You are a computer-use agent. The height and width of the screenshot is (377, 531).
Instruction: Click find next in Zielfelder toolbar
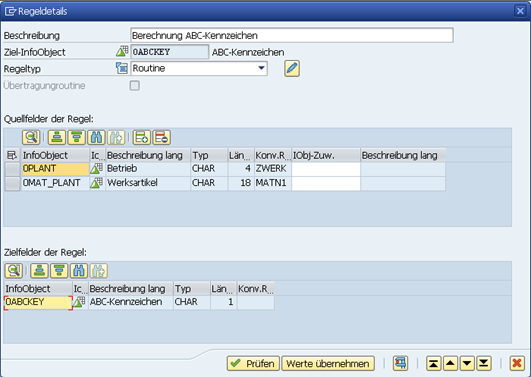click(x=99, y=271)
